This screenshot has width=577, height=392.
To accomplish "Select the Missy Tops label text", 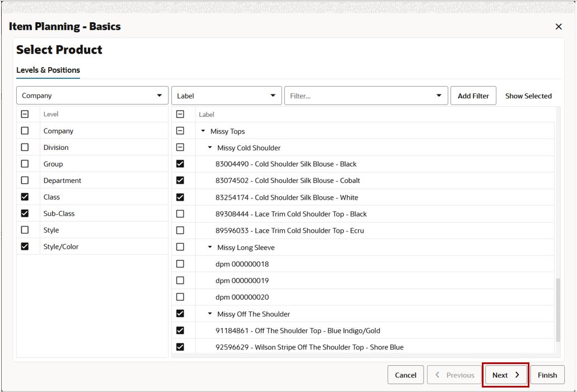I will point(227,131).
